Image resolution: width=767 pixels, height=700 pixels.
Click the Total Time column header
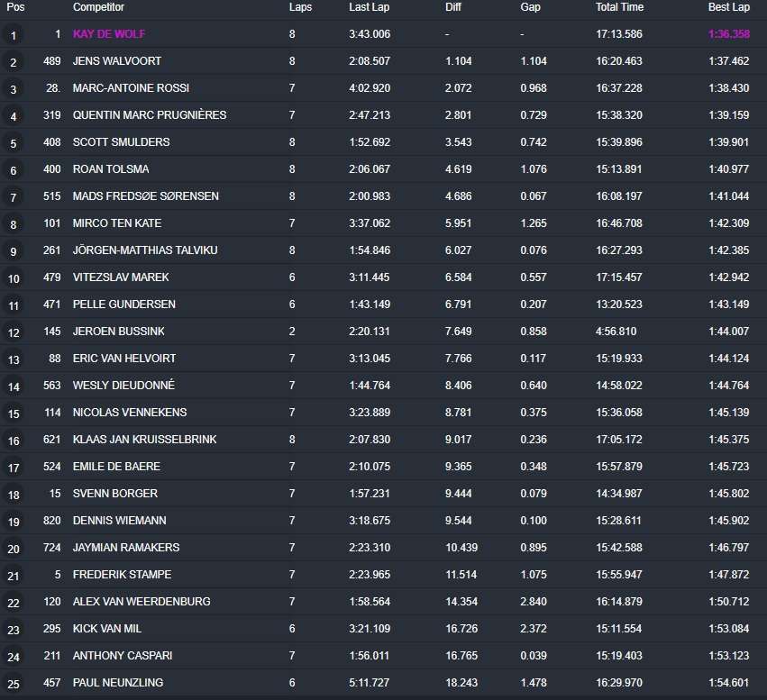619,7
